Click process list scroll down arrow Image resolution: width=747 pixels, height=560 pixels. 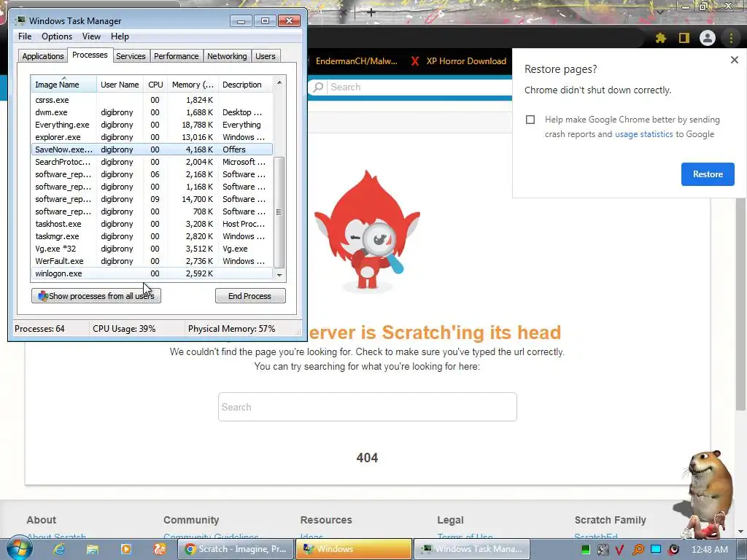(x=279, y=275)
